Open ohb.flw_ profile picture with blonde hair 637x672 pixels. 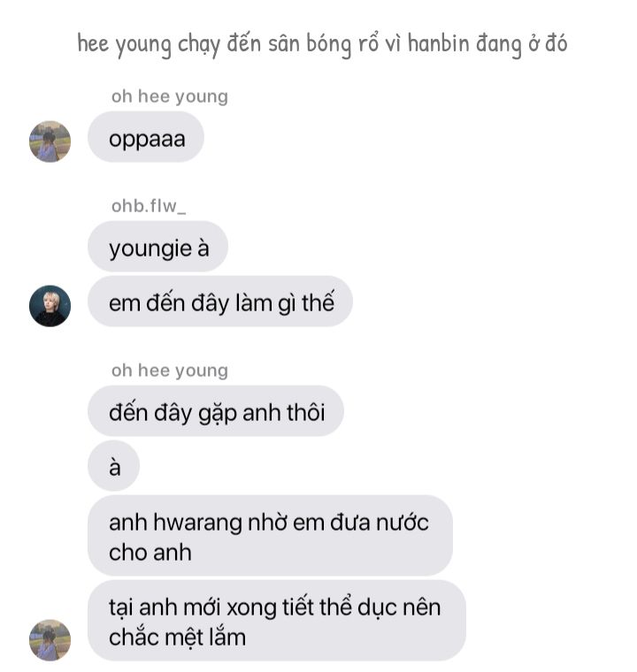click(x=50, y=306)
